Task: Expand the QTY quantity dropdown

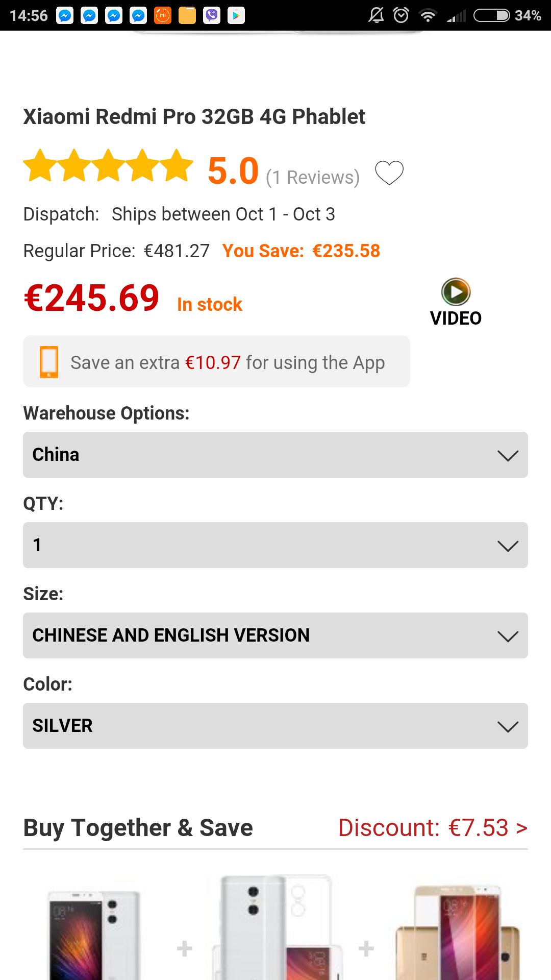Action: coord(275,545)
